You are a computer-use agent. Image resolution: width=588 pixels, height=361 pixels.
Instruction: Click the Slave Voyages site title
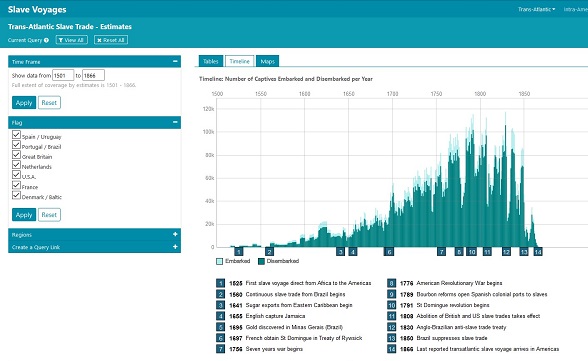37,10
